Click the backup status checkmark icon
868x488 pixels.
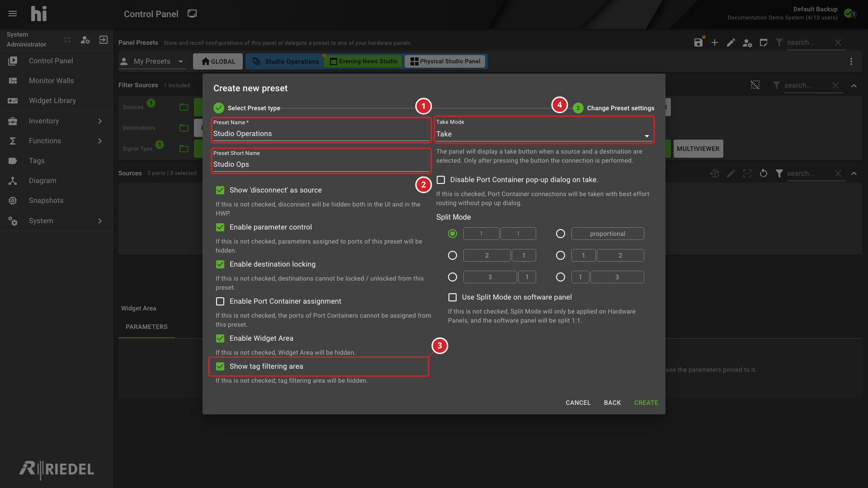(x=849, y=13)
